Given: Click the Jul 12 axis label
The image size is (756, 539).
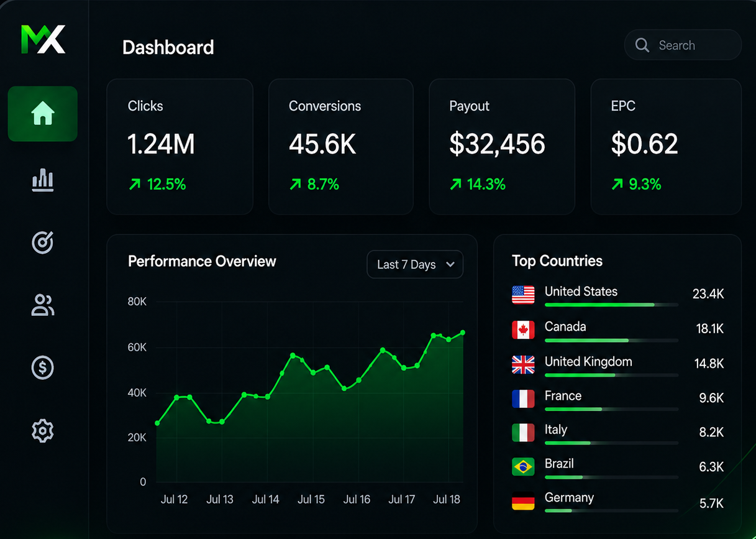Looking at the screenshot, I should [174, 499].
